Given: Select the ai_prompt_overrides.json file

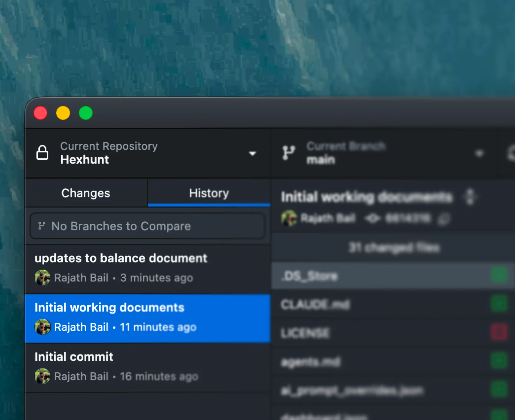Looking at the screenshot, I should [393, 390].
